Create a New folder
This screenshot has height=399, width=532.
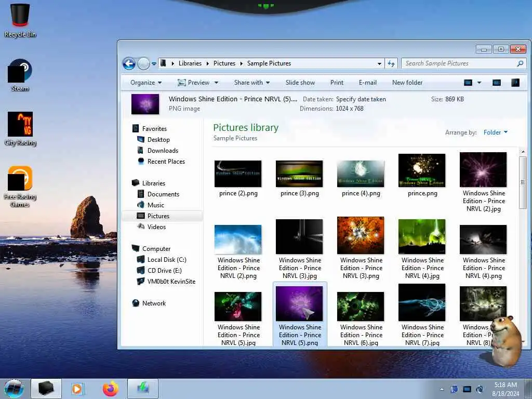pyautogui.click(x=407, y=83)
